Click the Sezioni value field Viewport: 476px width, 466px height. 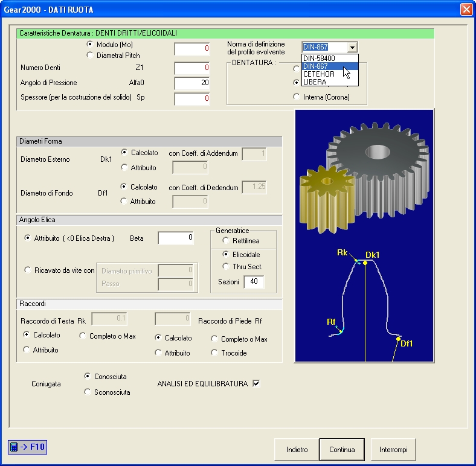click(x=254, y=282)
